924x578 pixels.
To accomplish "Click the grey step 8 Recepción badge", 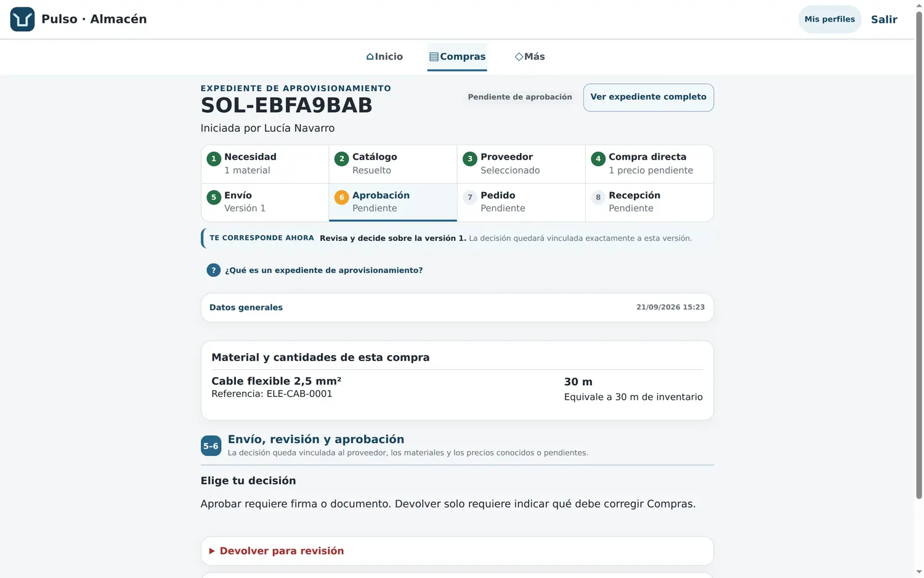I will [x=598, y=197].
